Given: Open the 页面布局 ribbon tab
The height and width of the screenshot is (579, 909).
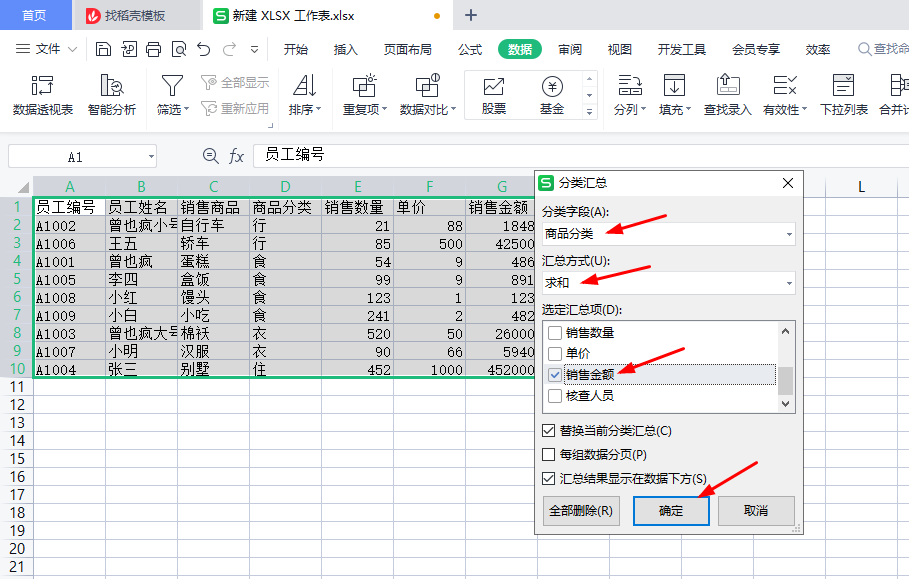Looking at the screenshot, I should click(x=408, y=49).
